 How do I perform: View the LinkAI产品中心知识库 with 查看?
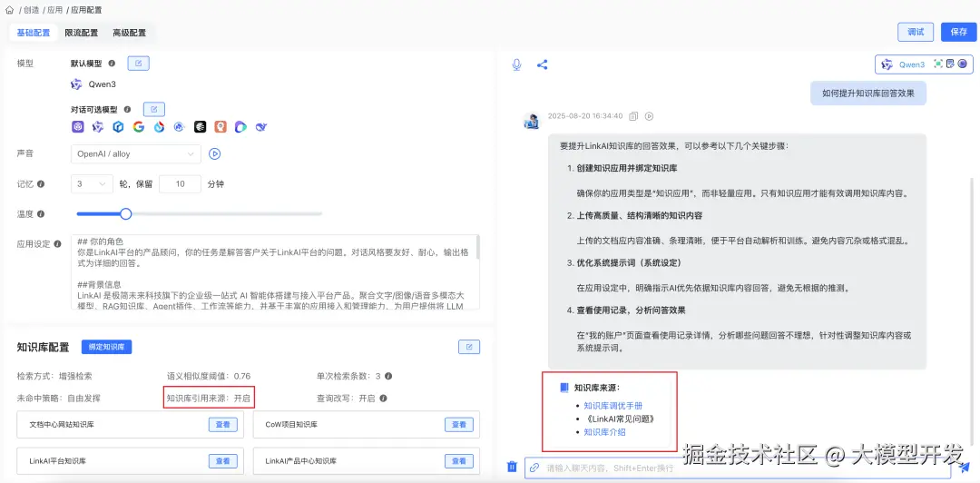click(459, 461)
